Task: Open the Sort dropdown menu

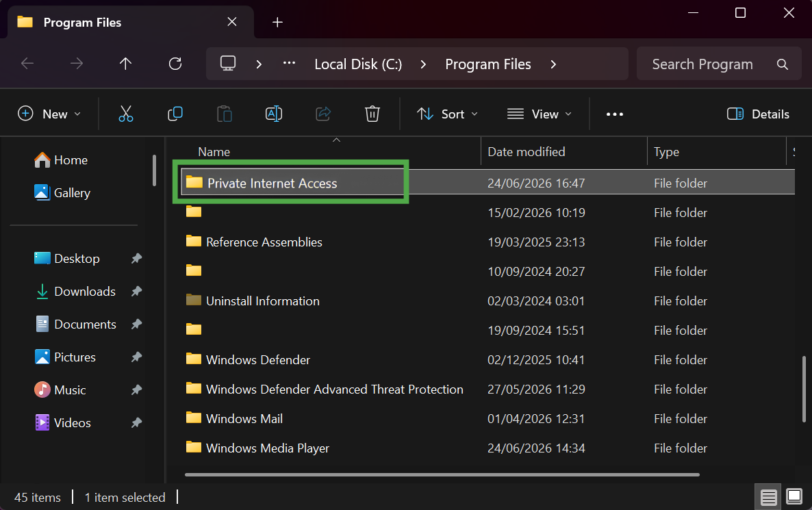Action: coord(447,114)
